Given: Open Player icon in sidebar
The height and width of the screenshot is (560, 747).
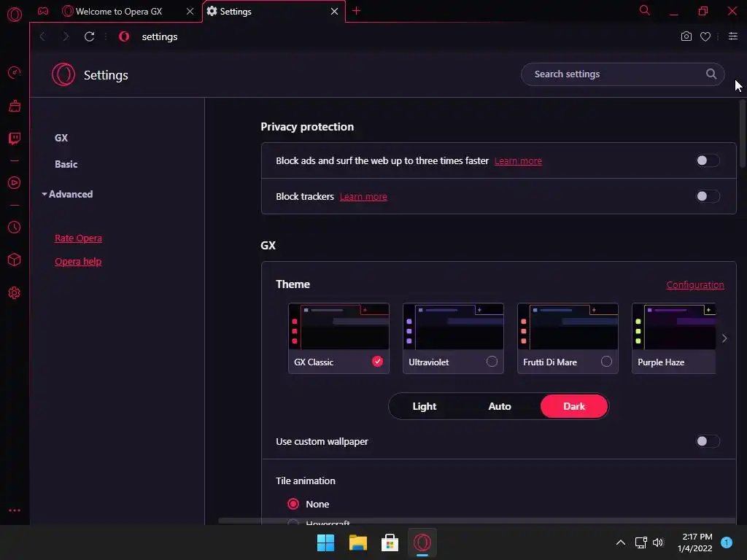Looking at the screenshot, I should tap(15, 183).
